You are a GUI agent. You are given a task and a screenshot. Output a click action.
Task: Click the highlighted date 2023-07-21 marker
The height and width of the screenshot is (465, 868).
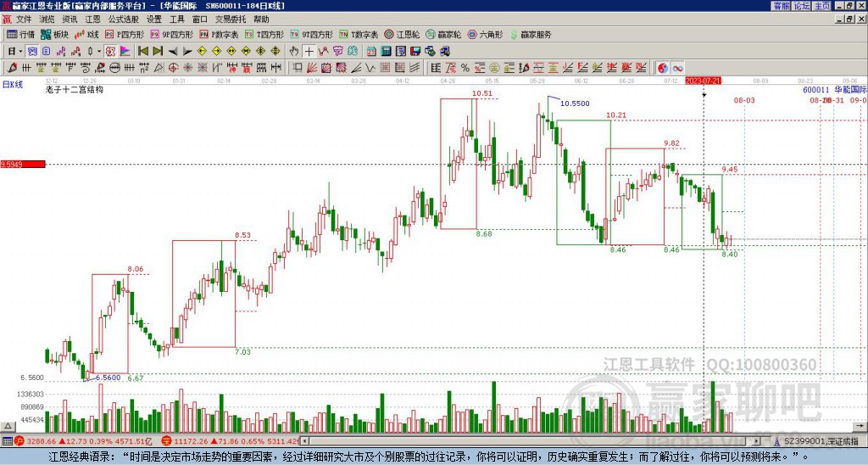(x=703, y=81)
